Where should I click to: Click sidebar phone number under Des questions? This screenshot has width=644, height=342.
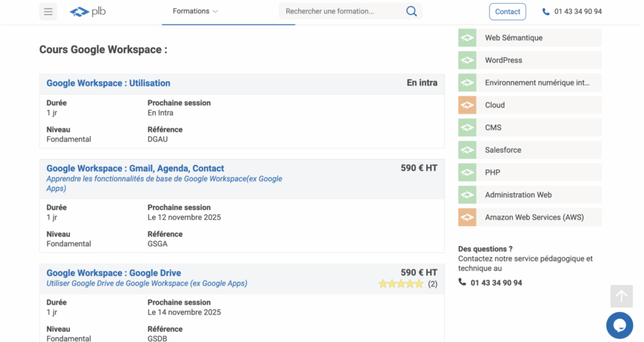coord(496,283)
